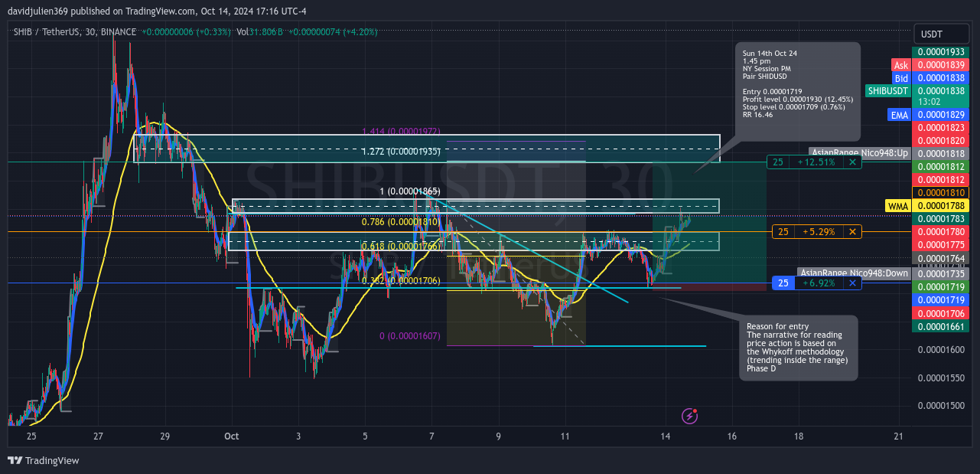Viewport: 980px width, 474px height.
Task: Click the 'Oct' date on time axis
Action: click(x=232, y=436)
